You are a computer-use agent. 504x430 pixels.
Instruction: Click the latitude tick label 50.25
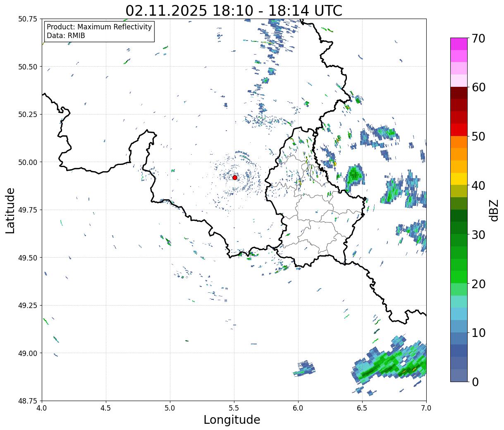click(x=28, y=115)
